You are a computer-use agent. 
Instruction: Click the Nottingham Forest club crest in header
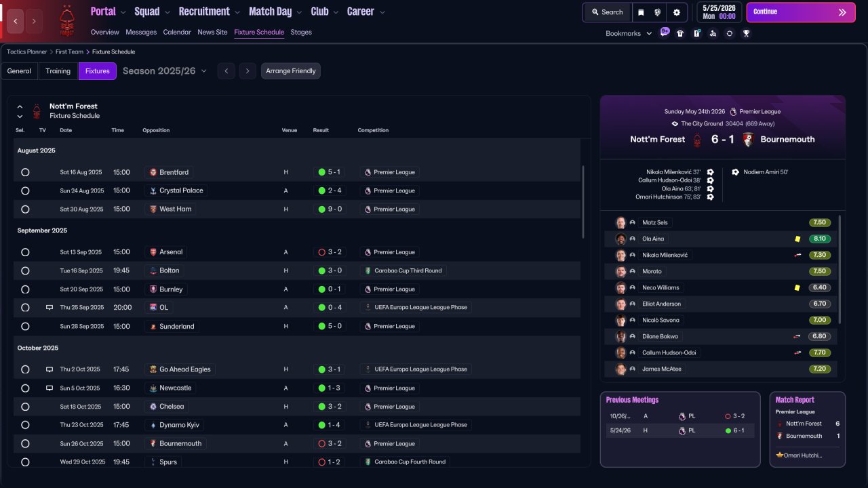click(x=66, y=21)
